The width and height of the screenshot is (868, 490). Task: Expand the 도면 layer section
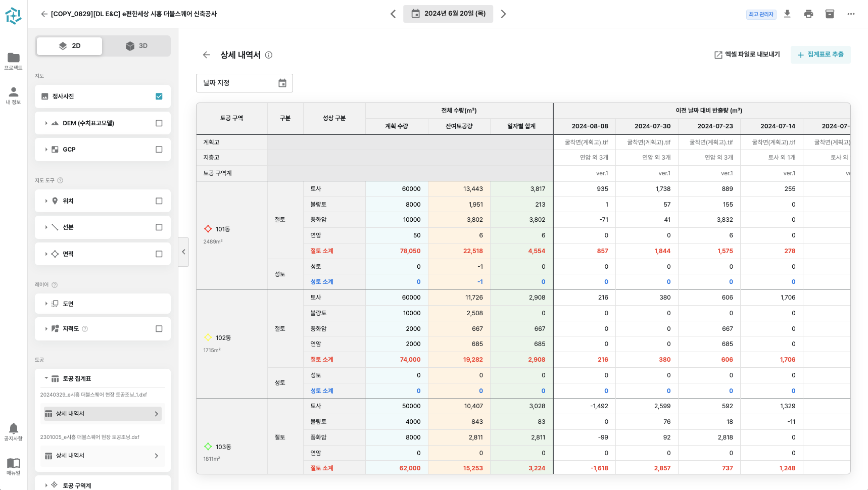click(46, 304)
